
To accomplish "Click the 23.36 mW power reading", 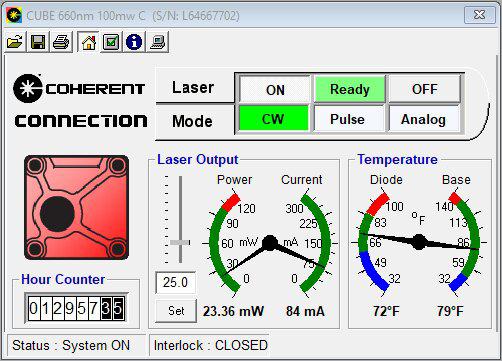I will point(233,311).
